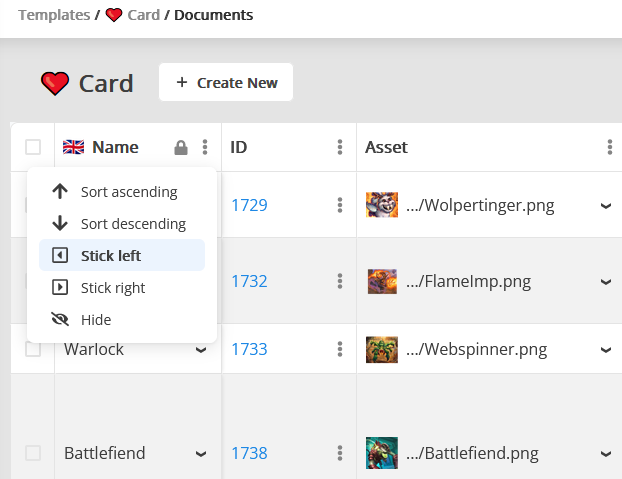Click the UK flag language icon
The height and width of the screenshot is (479, 622).
point(73,147)
